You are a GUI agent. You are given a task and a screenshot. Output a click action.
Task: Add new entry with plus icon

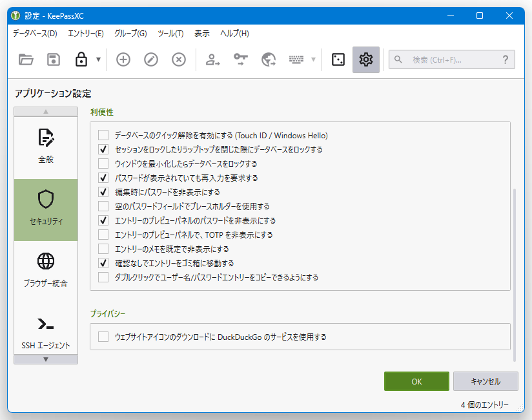(x=123, y=59)
